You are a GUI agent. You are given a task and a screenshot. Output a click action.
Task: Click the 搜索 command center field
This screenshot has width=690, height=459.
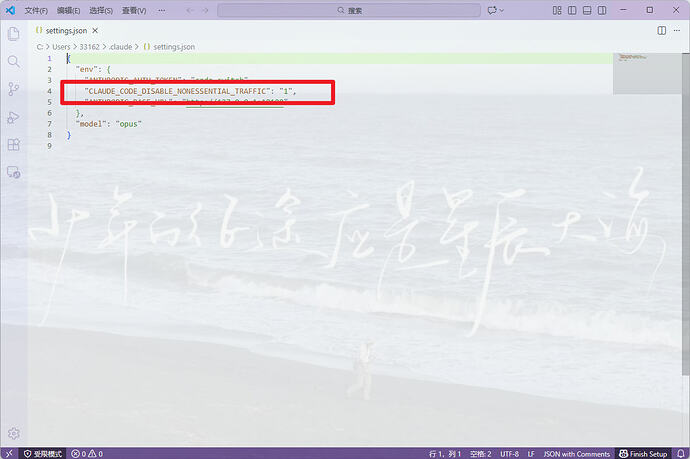point(349,10)
